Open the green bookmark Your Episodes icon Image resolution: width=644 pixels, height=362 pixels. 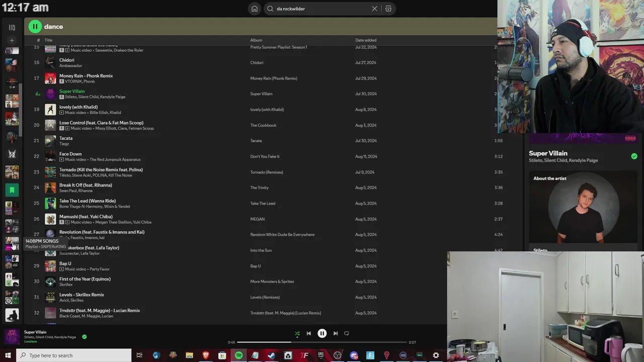pos(12,190)
